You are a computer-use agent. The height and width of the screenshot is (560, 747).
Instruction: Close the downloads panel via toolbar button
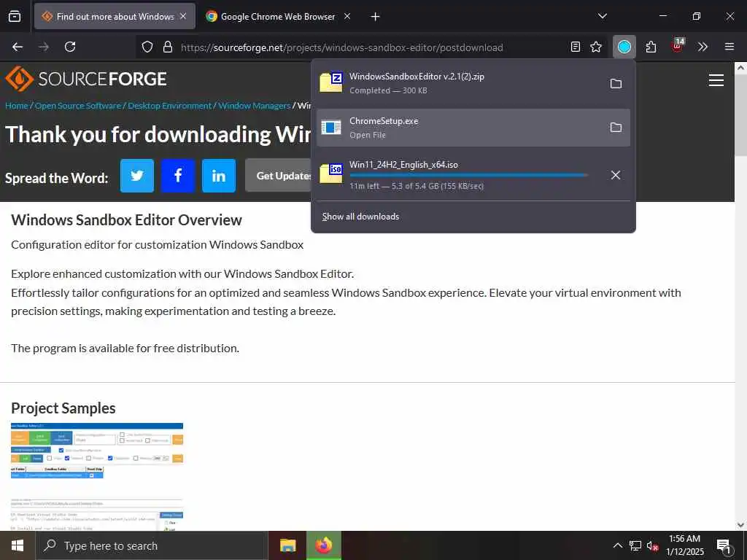click(x=624, y=47)
